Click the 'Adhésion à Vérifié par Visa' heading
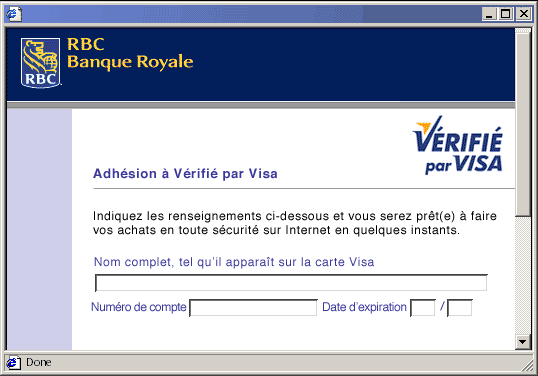Screen dimensions: 538x376 tap(185, 174)
